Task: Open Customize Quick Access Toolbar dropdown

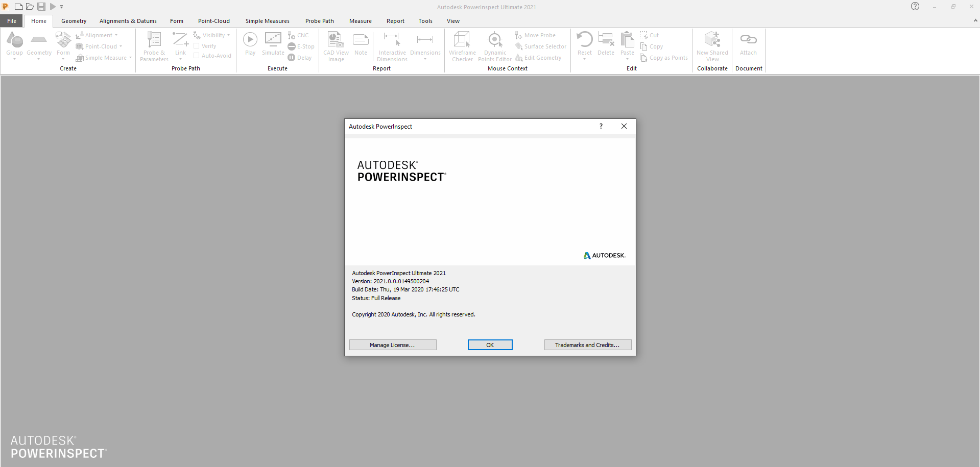Action: (x=61, y=7)
